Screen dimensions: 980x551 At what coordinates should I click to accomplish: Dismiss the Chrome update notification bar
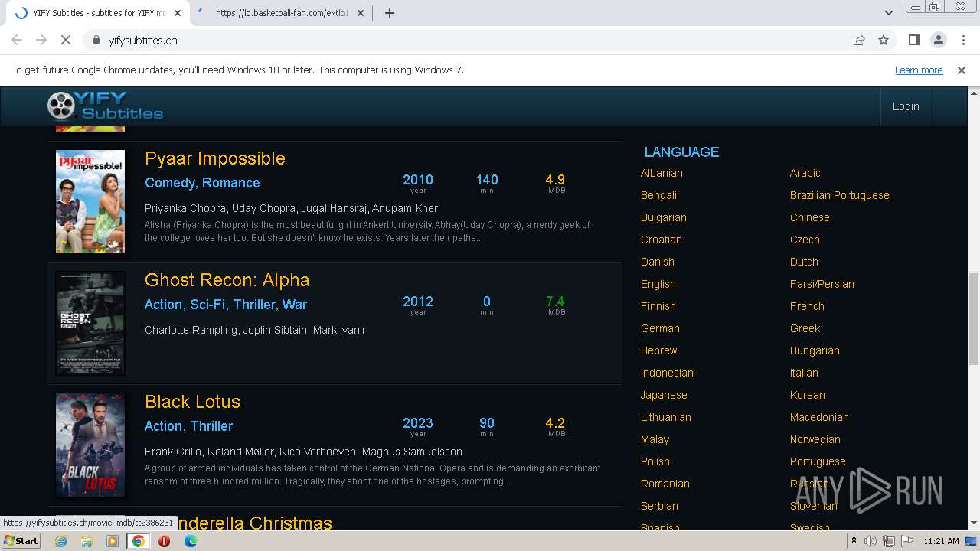[962, 70]
